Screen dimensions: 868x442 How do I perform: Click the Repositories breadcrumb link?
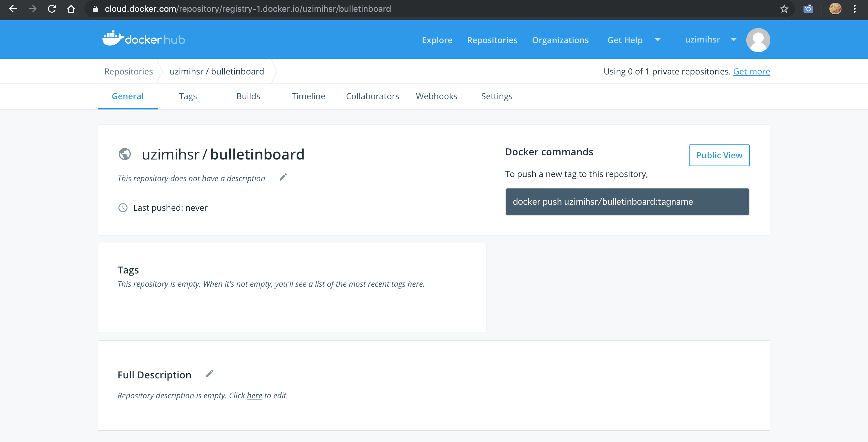point(128,71)
